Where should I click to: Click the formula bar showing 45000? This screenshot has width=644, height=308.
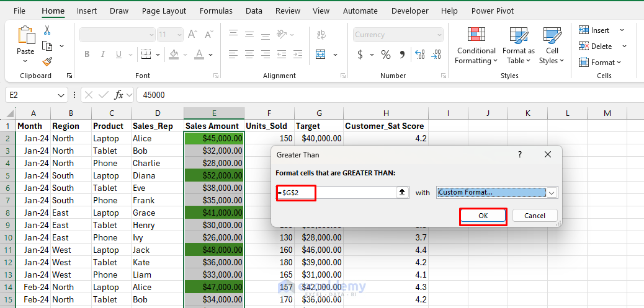click(390, 95)
